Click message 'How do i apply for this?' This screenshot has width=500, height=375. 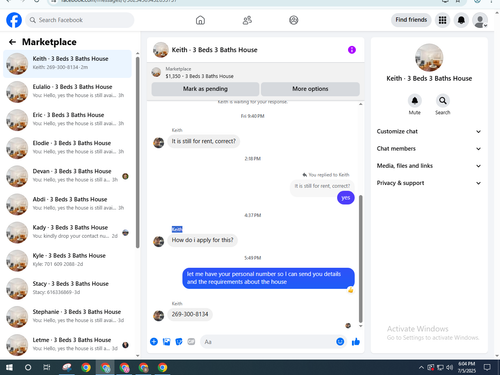click(x=202, y=240)
